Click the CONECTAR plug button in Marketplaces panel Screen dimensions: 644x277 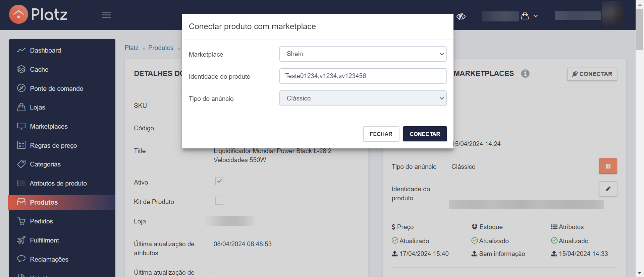(592, 74)
